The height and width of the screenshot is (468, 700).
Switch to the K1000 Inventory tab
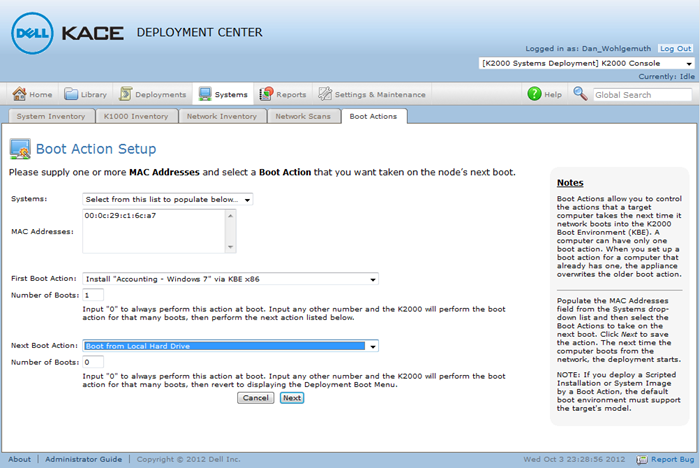point(136,116)
